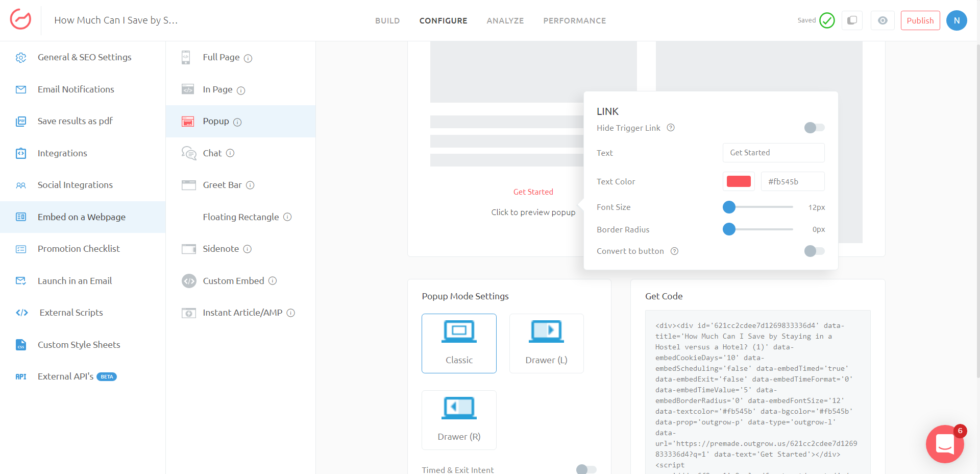Screen dimensions: 980x474
Task: Open Custom Style Sheets settings
Action: coord(83,345)
